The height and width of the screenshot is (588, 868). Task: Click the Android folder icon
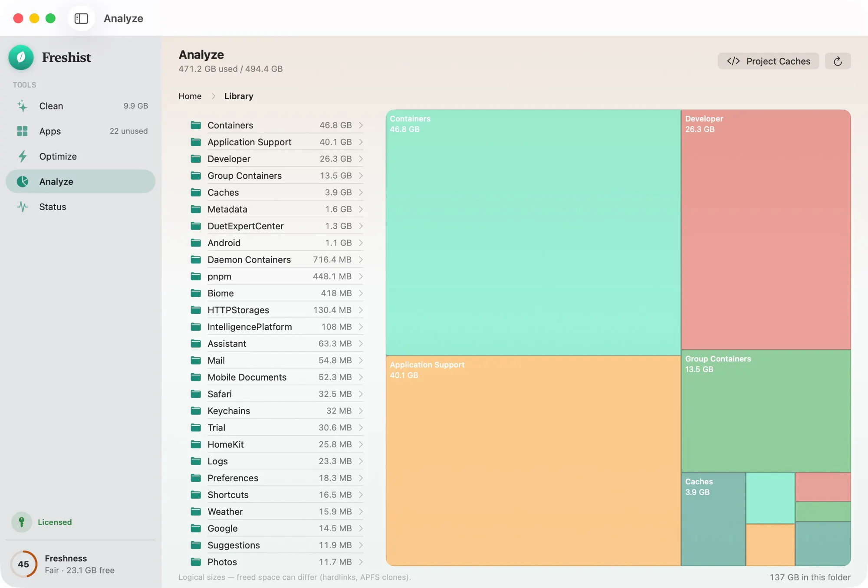coord(196,243)
